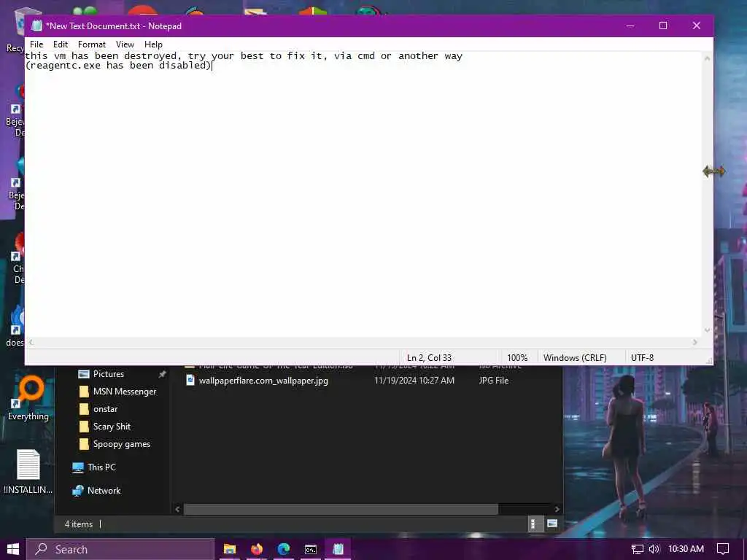Screen dimensions: 747x560
Task: Select the !INSTALLIN... text file on desktop
Action: tap(28, 472)
